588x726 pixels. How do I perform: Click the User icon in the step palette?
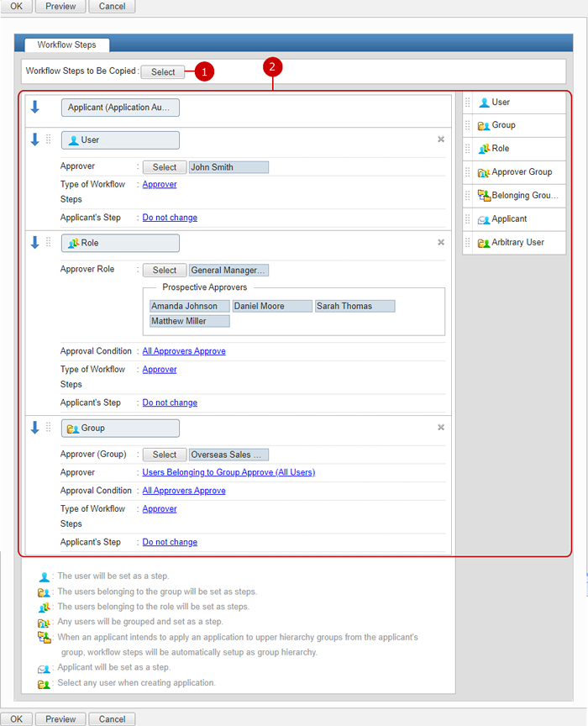coord(484,103)
